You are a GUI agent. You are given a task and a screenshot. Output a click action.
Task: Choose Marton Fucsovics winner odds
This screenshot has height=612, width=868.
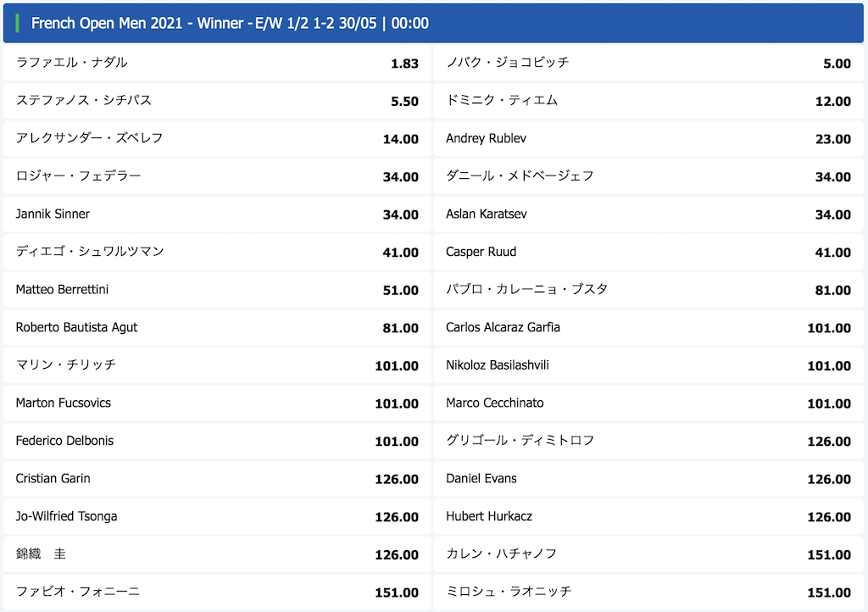click(x=217, y=403)
